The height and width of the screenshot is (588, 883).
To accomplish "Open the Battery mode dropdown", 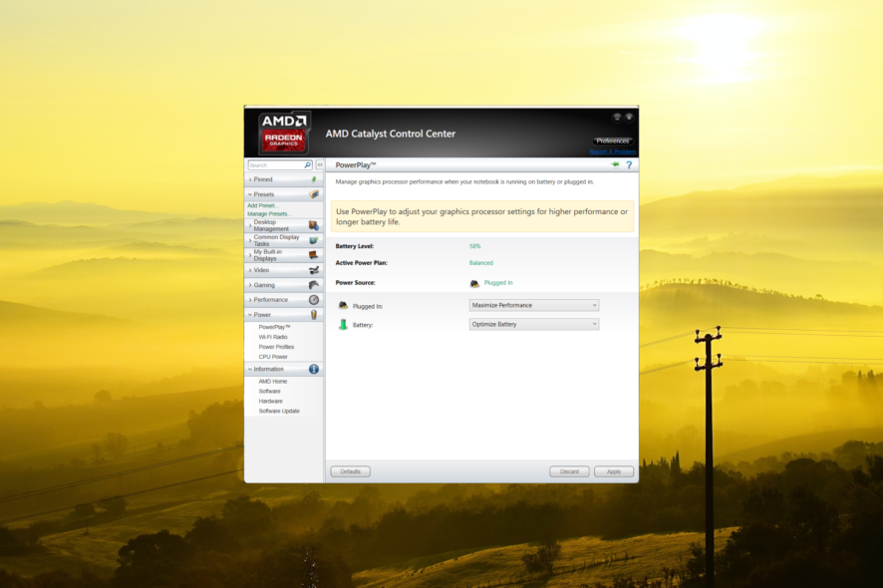I will click(534, 325).
